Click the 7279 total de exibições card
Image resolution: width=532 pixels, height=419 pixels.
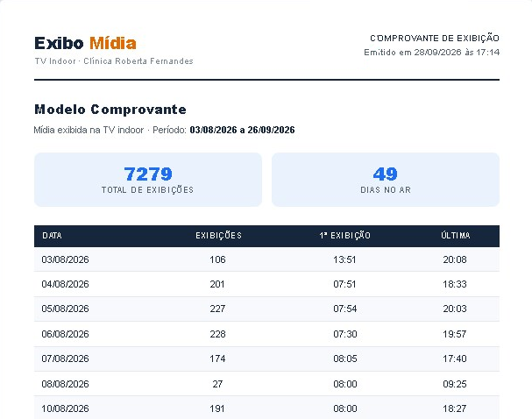[148, 180]
